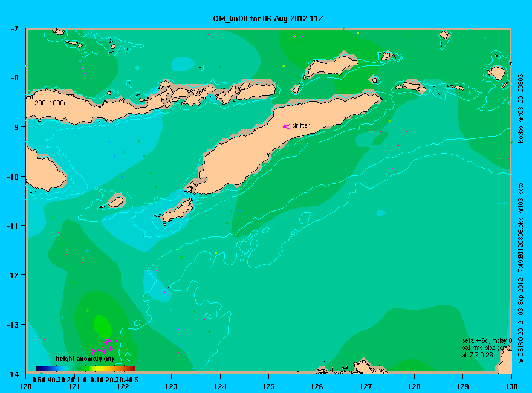Viewport: 532px width, 393px height.
Task: Click the colorbar tick values from -0.5 to 0.5
Action: (x=83, y=380)
